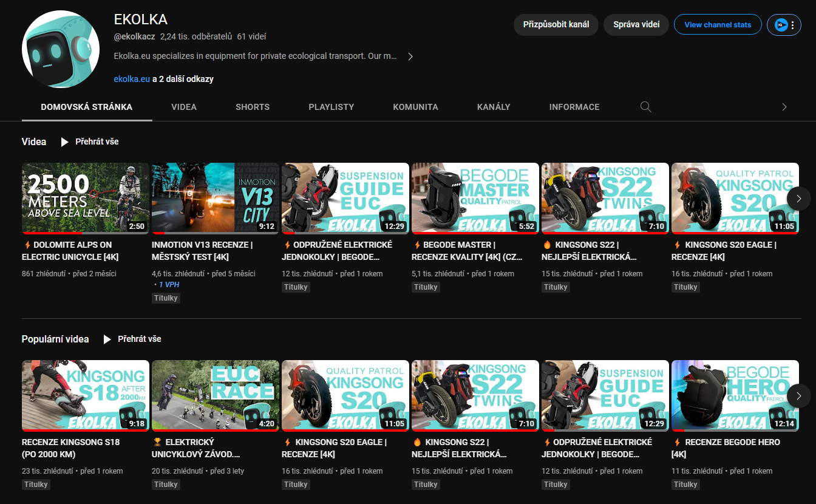Click '861 zhlédnutí' under the Dolomite video
This screenshot has width=816, height=504.
click(x=44, y=274)
